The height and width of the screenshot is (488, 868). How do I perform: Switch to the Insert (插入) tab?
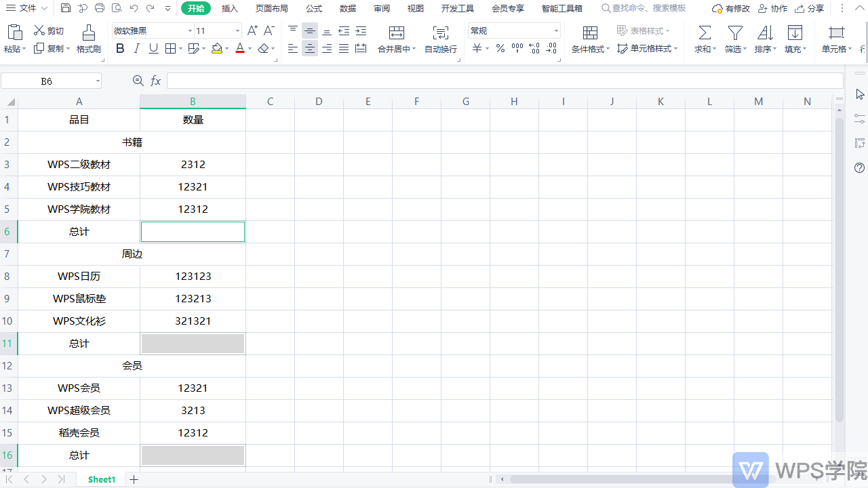coord(230,8)
